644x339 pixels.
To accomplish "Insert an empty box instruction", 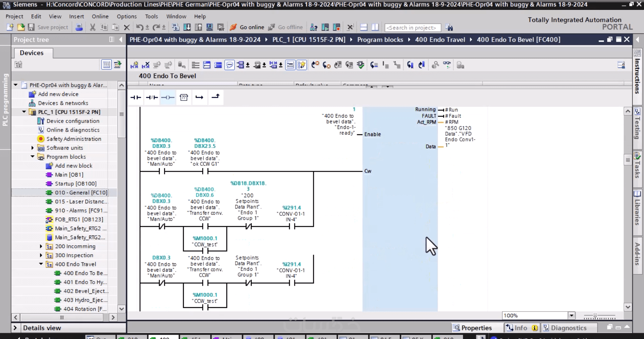I will point(184,97).
